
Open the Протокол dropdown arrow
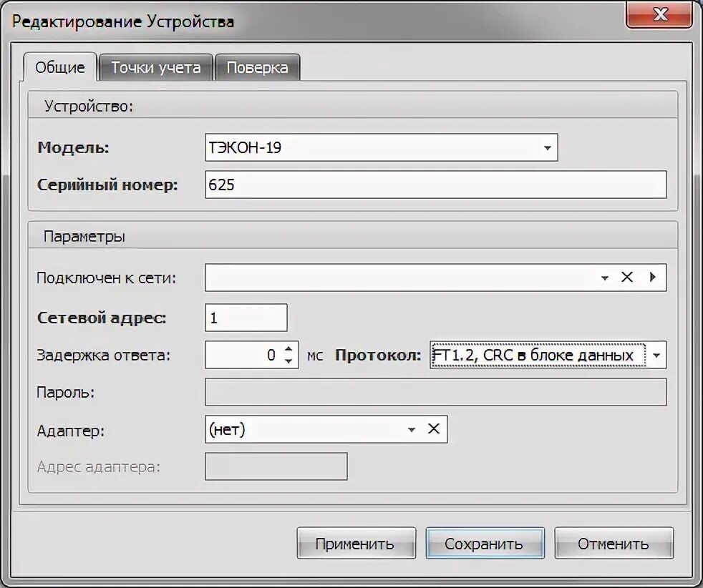pyautogui.click(x=656, y=355)
